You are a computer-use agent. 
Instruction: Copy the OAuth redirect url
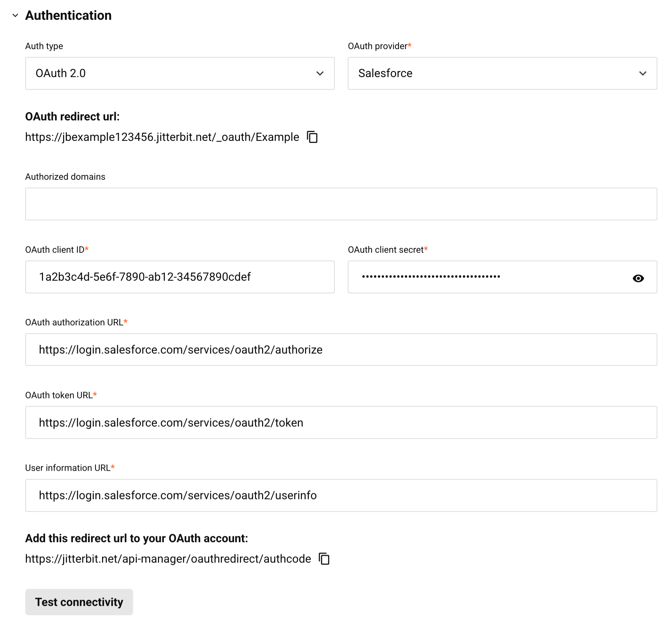click(x=312, y=137)
